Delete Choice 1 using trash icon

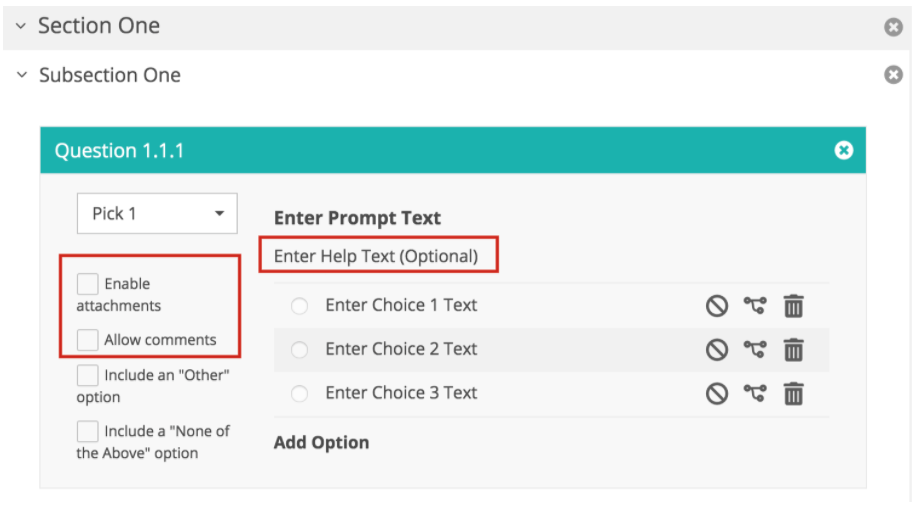coord(794,306)
